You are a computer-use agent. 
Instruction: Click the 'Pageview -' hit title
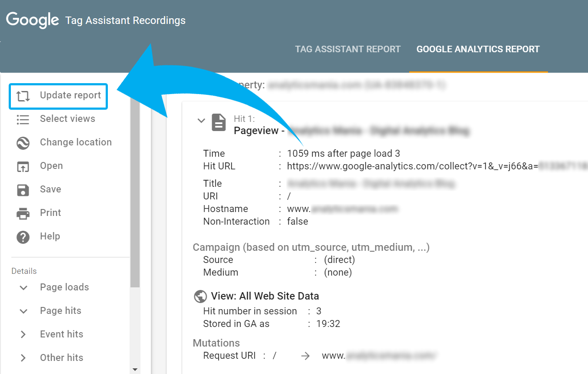coord(259,131)
